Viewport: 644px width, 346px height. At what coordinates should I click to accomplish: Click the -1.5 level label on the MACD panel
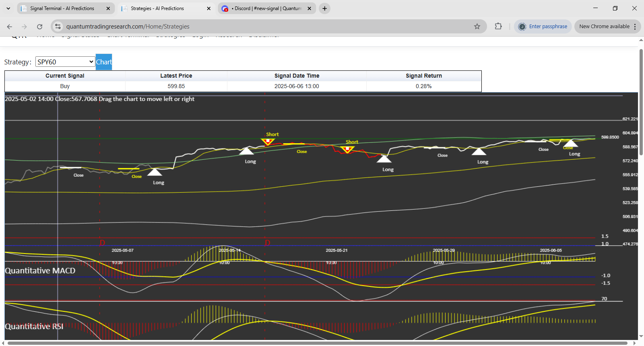point(606,283)
